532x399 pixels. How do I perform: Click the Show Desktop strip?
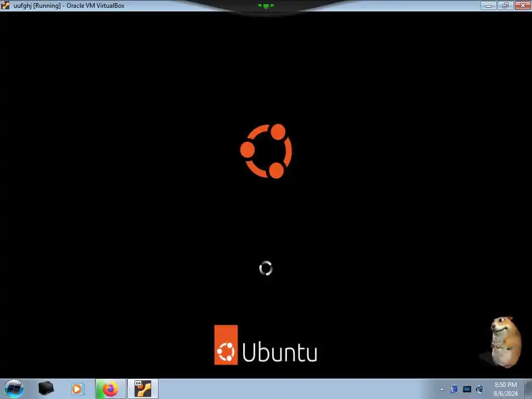[528, 389]
